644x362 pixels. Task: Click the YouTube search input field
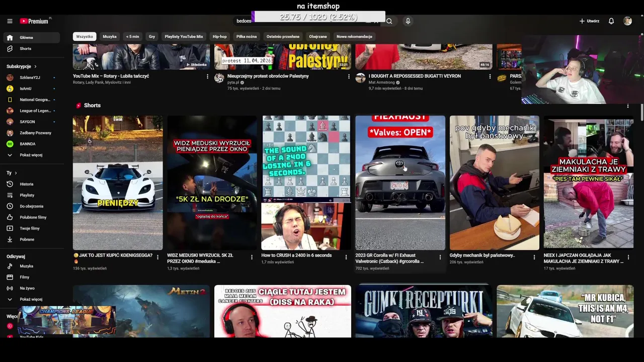click(307, 21)
